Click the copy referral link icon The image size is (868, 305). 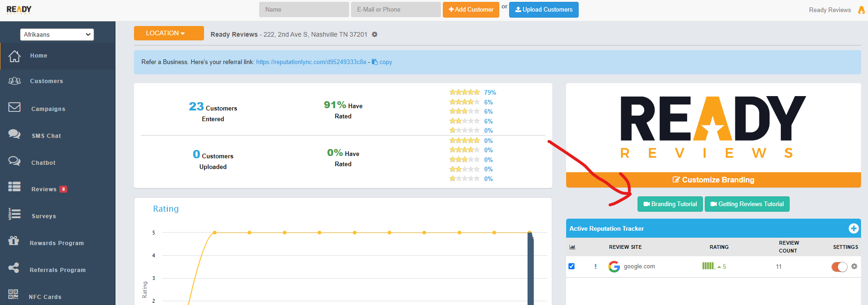coord(375,62)
